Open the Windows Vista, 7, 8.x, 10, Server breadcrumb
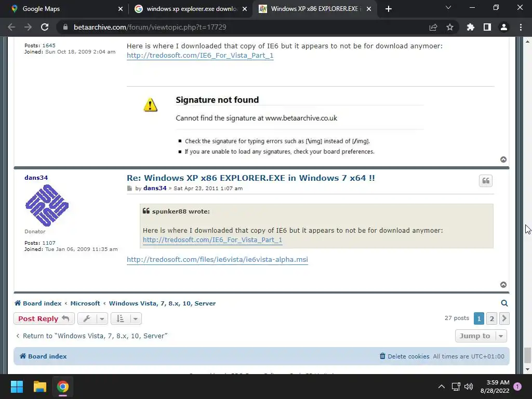The height and width of the screenshot is (399, 532). click(x=162, y=303)
